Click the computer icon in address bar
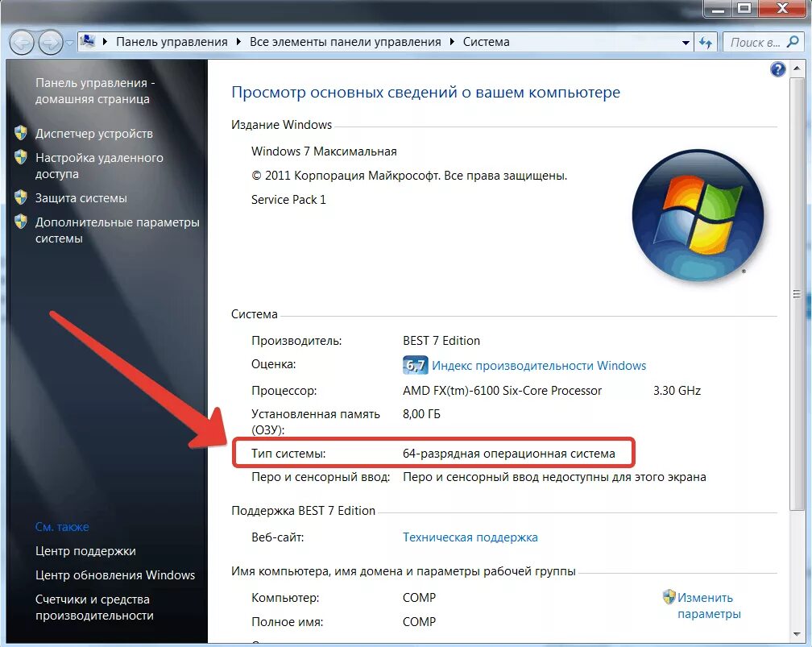The height and width of the screenshot is (647, 812). (x=89, y=41)
